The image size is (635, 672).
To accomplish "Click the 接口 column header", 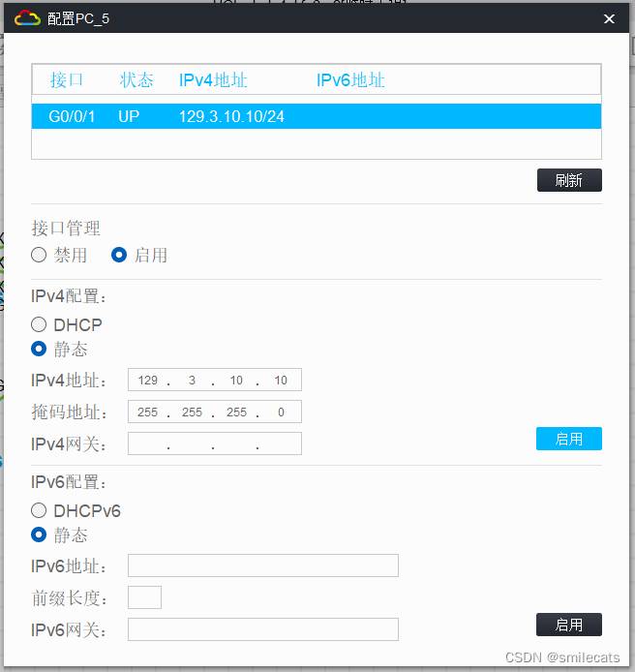I will (x=67, y=80).
